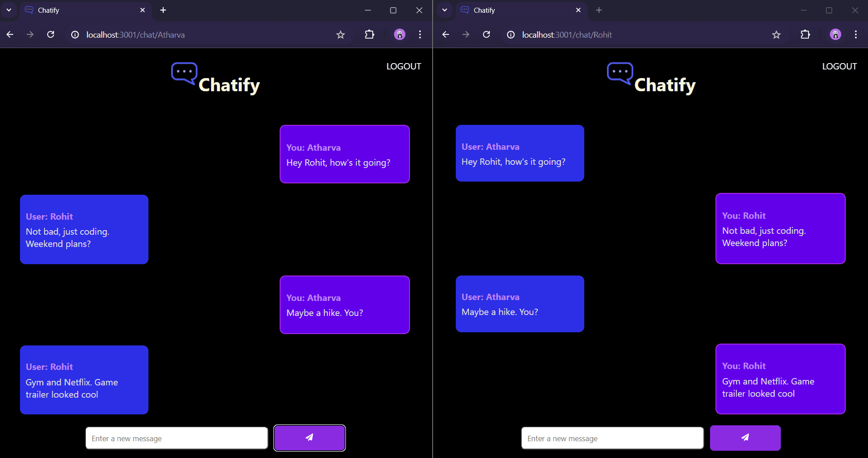Open the three-dot browser menu in the left window
Image resolution: width=868 pixels, height=458 pixels.
[420, 34]
